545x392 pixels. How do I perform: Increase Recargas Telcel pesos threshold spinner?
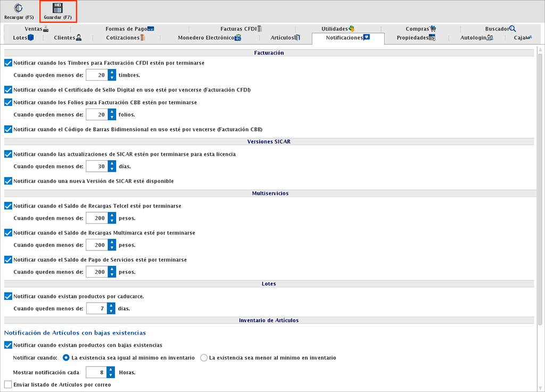pyautogui.click(x=112, y=215)
